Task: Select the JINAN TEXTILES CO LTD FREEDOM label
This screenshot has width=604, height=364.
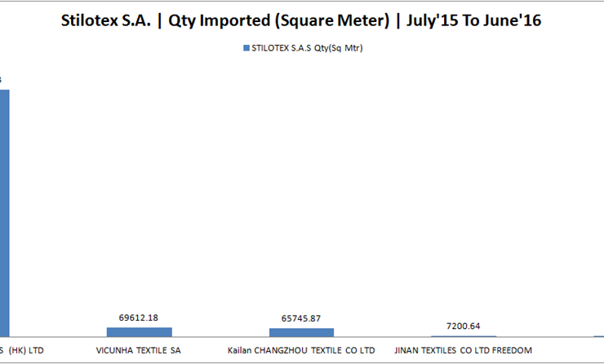Action: pyautogui.click(x=463, y=350)
